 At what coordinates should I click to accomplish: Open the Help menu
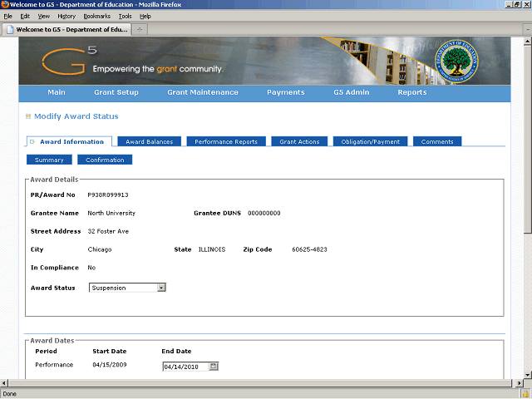tap(145, 16)
